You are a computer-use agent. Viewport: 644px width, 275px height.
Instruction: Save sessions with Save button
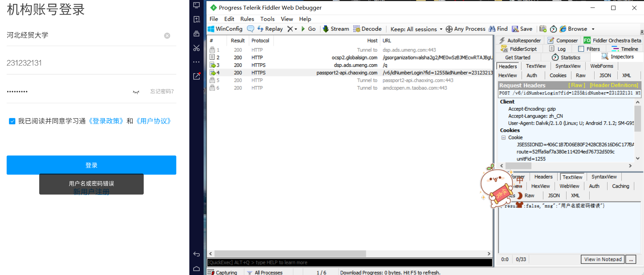(x=522, y=29)
